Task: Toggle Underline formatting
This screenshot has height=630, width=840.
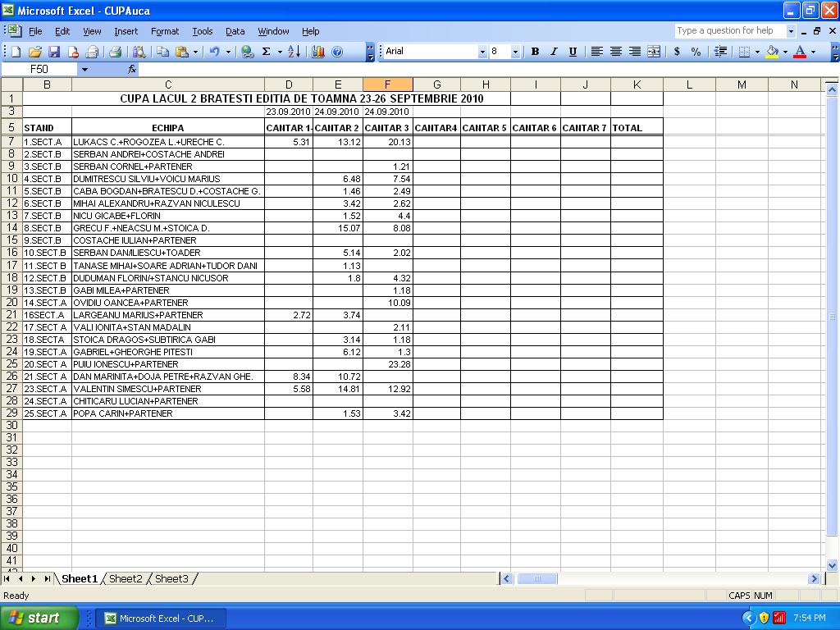Action: (x=573, y=52)
